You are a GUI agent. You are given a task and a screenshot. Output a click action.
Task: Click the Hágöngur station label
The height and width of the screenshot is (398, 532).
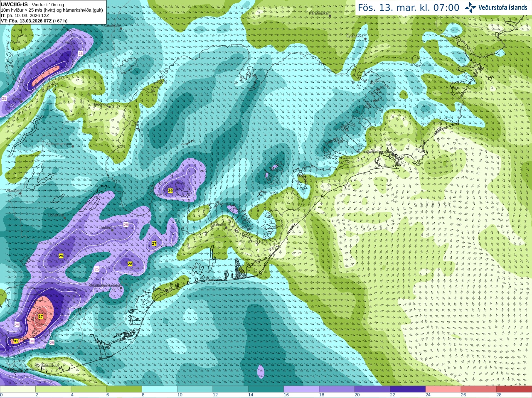point(100,104)
